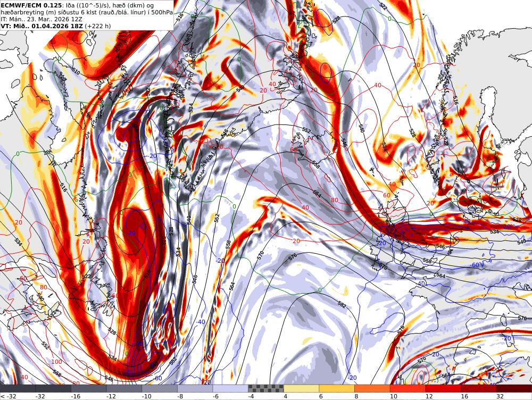Click the positive '4' legend label
This screenshot has width=532, height=400.
point(286,396)
